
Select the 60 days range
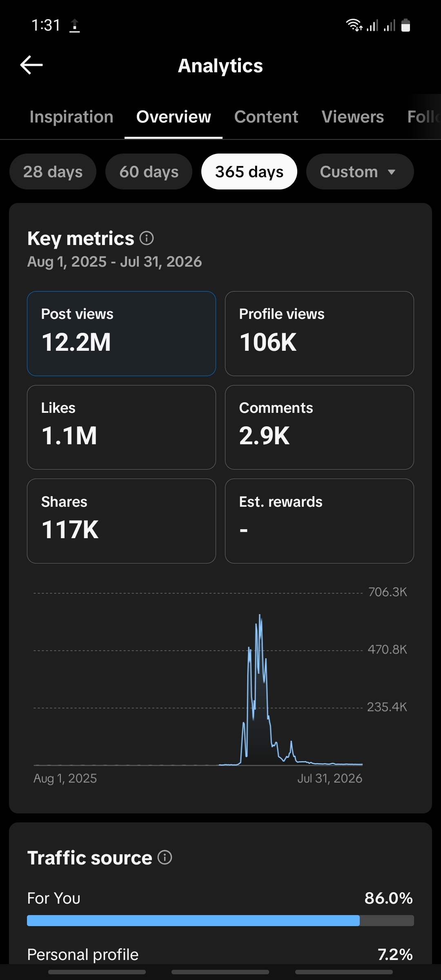149,171
